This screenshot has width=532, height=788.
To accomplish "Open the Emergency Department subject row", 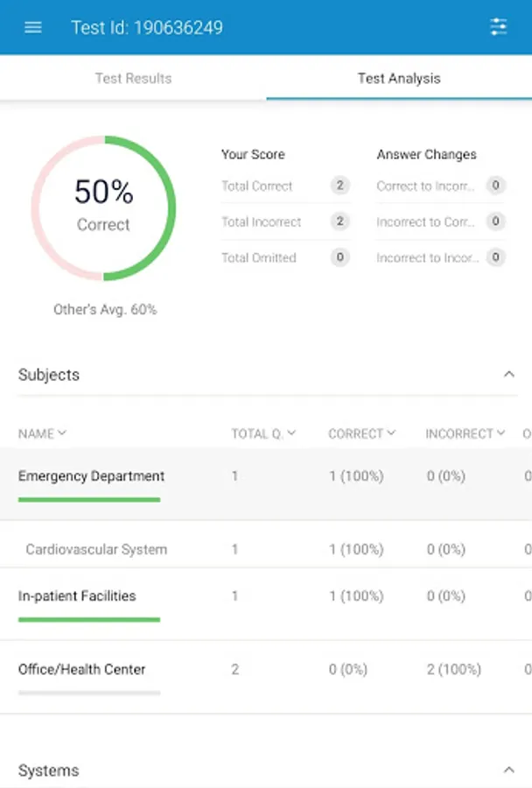I will (91, 476).
